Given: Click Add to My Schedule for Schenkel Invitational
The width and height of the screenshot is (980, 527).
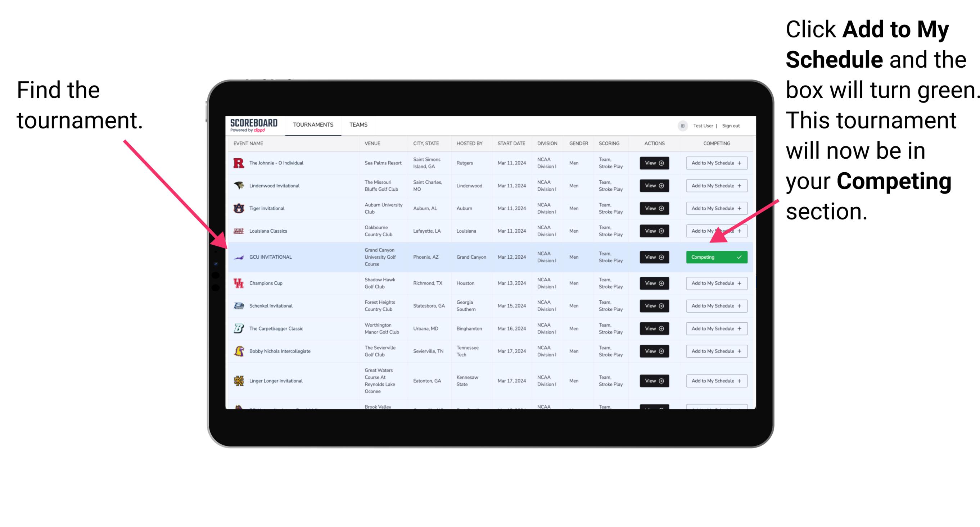Looking at the screenshot, I should pyautogui.click(x=715, y=306).
